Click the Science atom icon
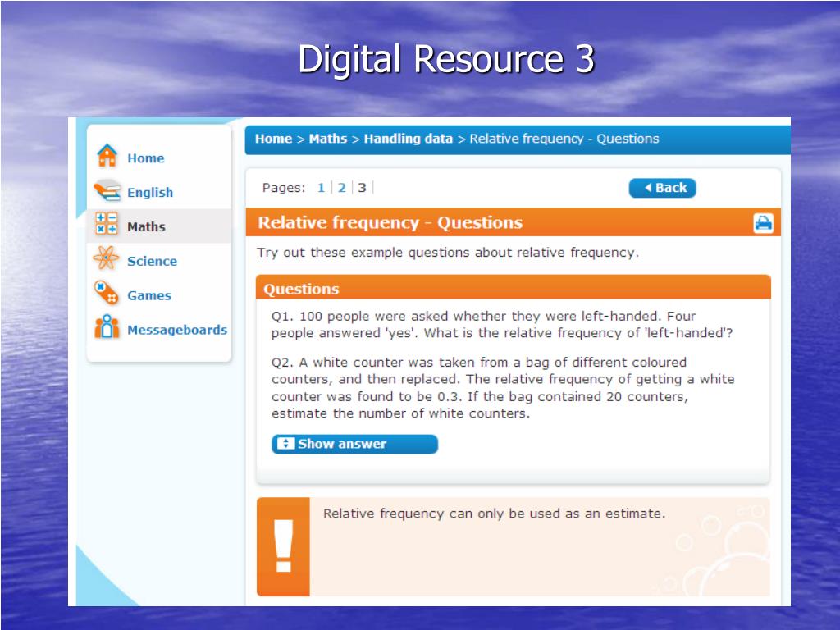 pos(106,258)
